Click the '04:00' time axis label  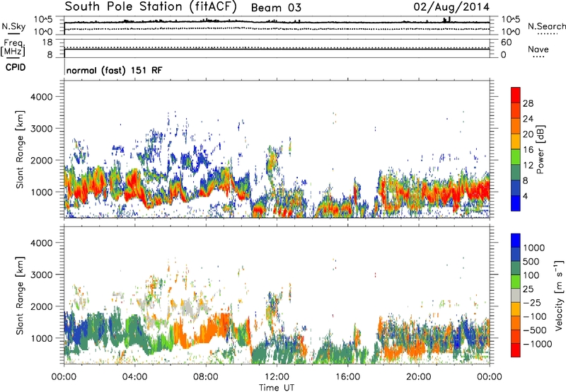(134, 377)
